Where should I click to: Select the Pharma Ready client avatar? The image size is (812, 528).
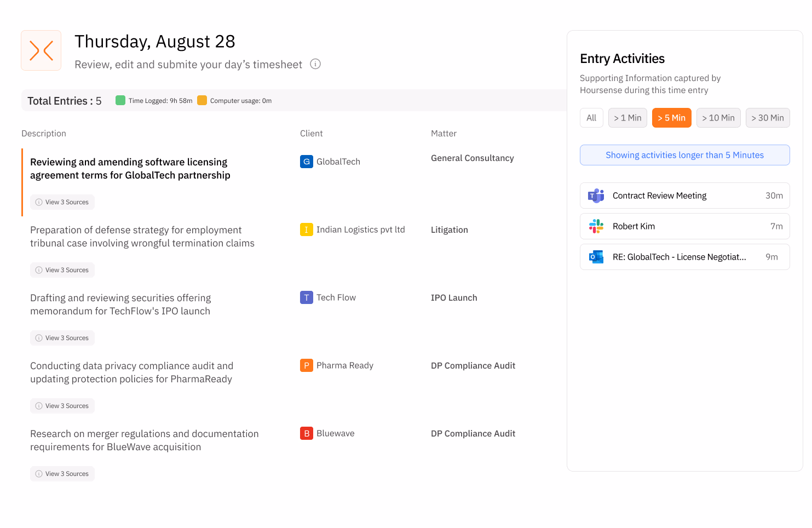click(x=307, y=365)
